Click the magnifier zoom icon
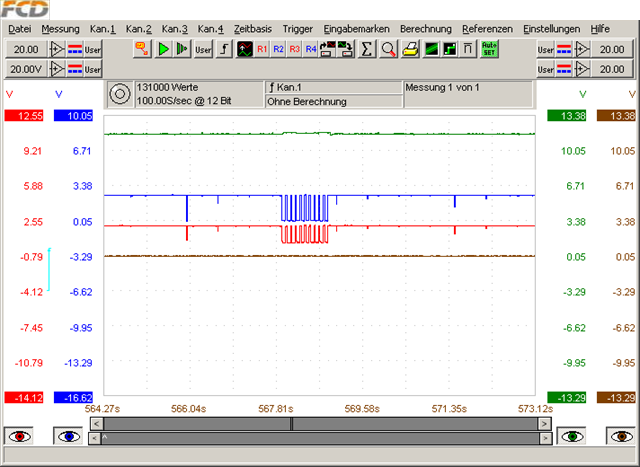This screenshot has height=467, width=640. [389, 48]
